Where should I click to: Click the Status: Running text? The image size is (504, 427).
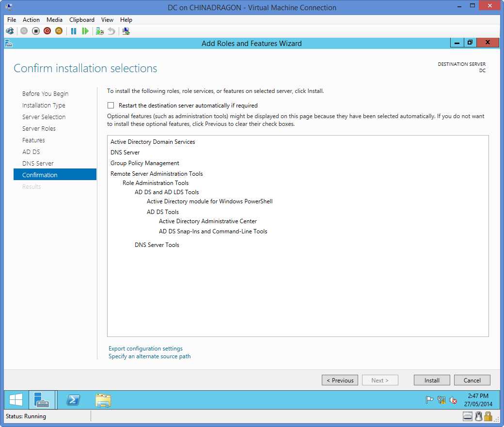pyautogui.click(x=26, y=416)
